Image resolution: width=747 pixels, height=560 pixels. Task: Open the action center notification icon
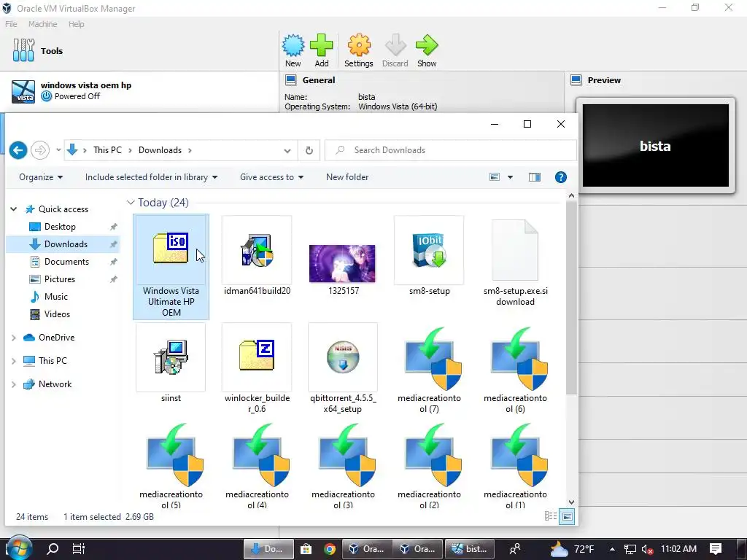(x=716, y=548)
